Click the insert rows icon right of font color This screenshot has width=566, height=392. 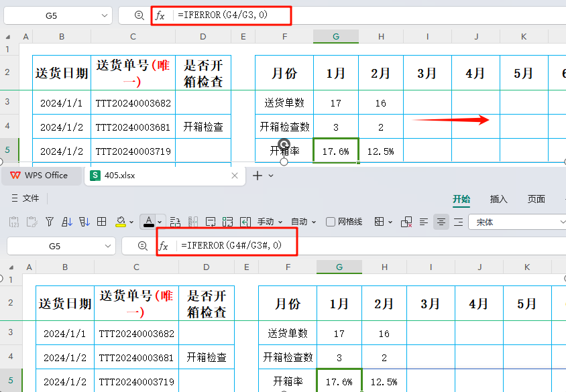coord(175,221)
